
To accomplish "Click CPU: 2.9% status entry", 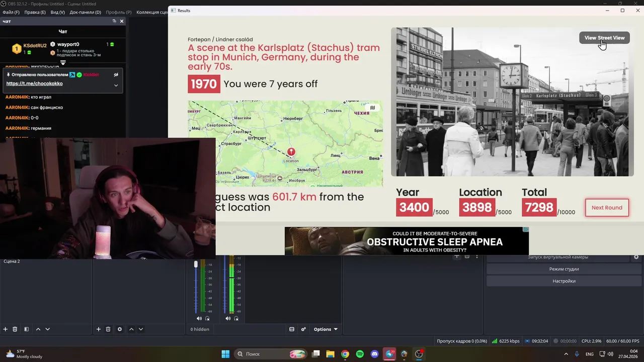I will point(591,341).
